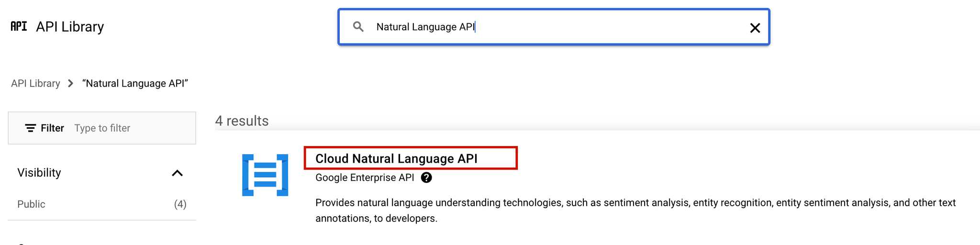Click the Cloud Natural Language API logo
This screenshot has height=245, width=980.
[x=265, y=175]
